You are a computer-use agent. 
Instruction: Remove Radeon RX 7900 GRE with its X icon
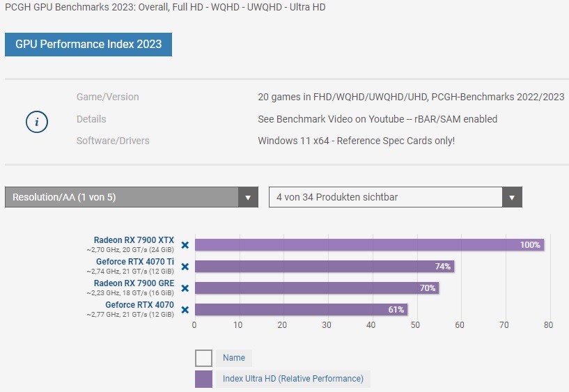[185, 288]
